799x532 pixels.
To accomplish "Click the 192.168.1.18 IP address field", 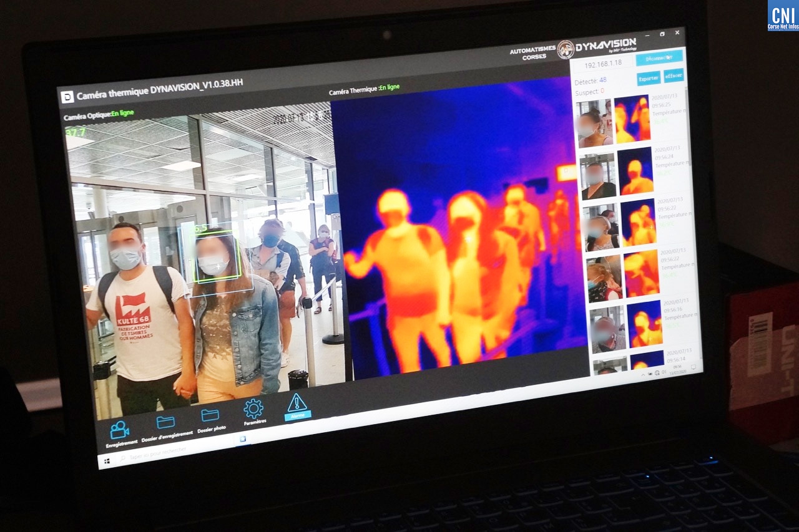I will pyautogui.click(x=604, y=64).
